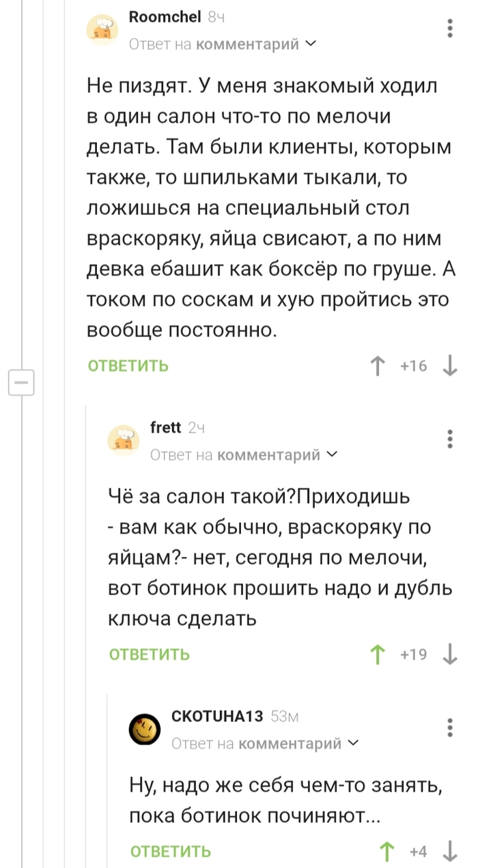Tap Roomchel's avatar image
This screenshot has height=868, width=478.
tap(103, 31)
